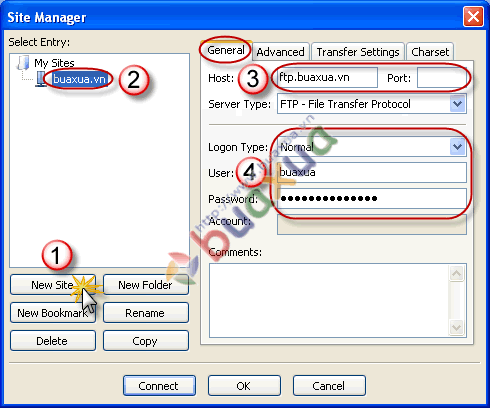Screen dimensions: 490x408
Task: Click the Cancel button
Action: click(329, 386)
